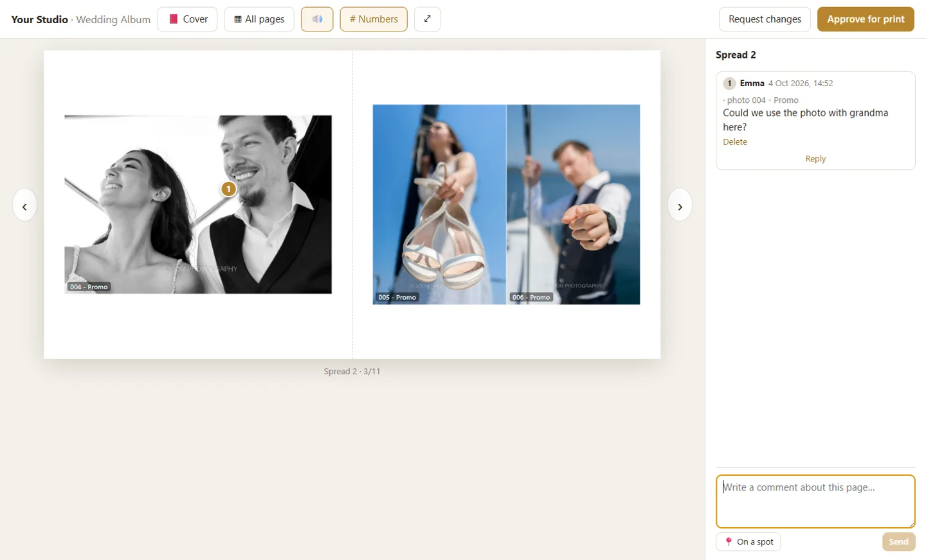This screenshot has width=926, height=560.
Task: Click the 'Spread 2 · 3/11' page indicator
Action: point(352,372)
